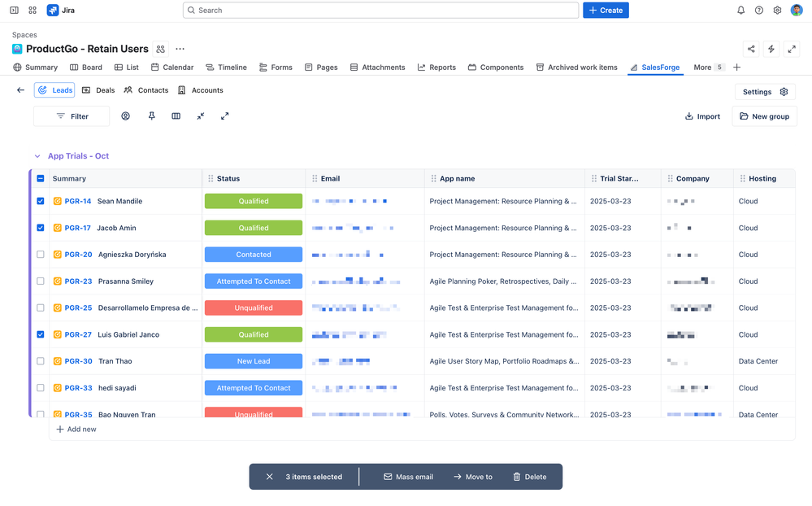Open notifications via the bell icon
Screen dimensions: 812x506
point(740,10)
